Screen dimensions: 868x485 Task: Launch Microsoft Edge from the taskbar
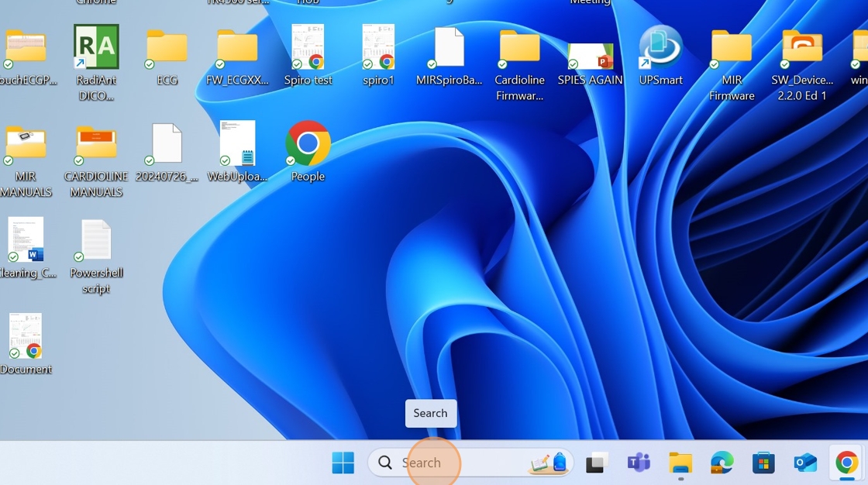tap(722, 463)
